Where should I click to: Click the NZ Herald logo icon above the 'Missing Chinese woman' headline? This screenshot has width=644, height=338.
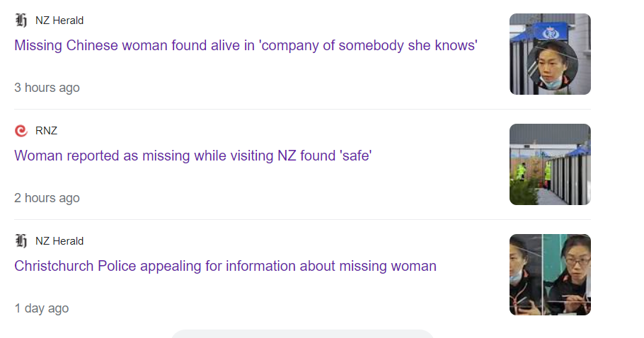(21, 20)
